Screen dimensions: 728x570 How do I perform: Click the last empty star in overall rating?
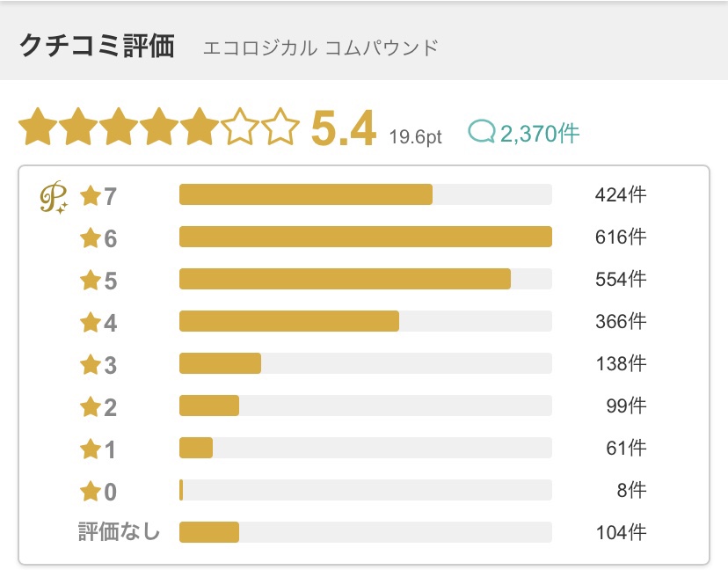click(280, 127)
